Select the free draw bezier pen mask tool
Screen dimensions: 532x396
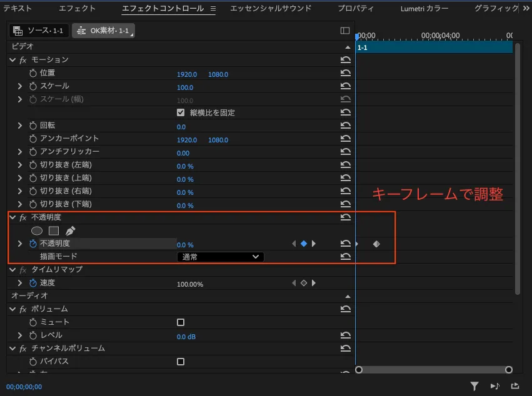click(x=71, y=231)
